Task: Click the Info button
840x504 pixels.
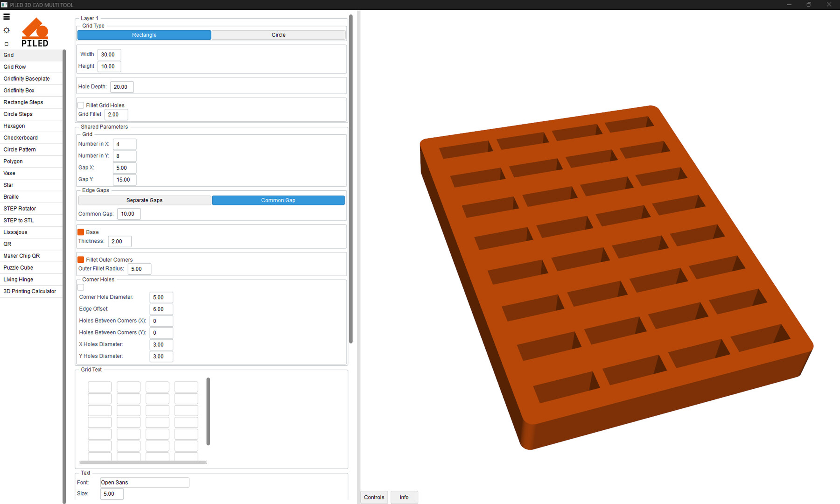Action: (x=404, y=497)
